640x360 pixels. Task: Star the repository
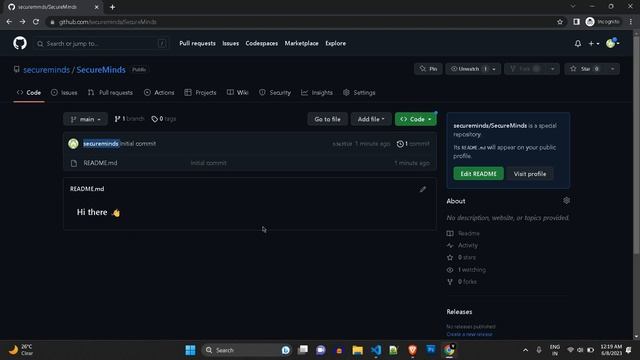tap(585, 69)
